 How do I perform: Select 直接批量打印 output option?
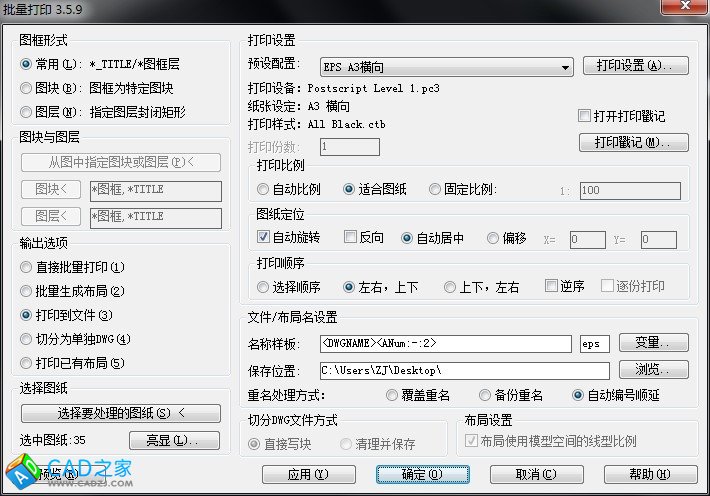(27, 267)
